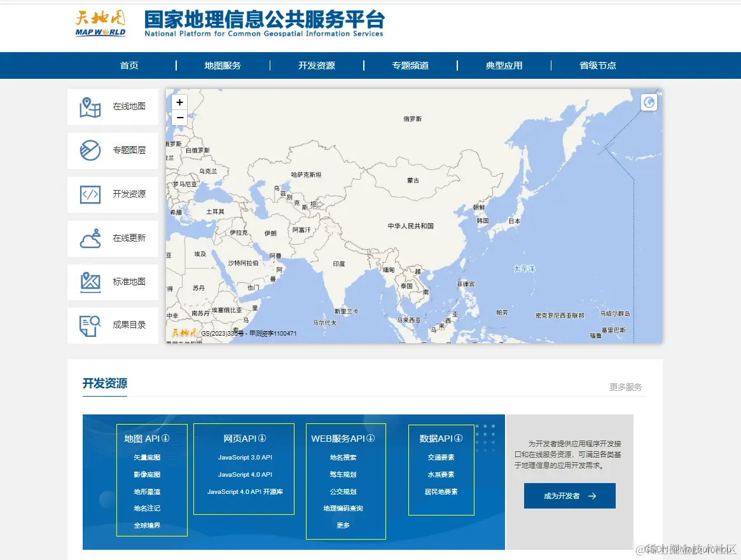Click arrow icon beside WEB服务API heading
The image size is (741, 560).
click(370, 438)
